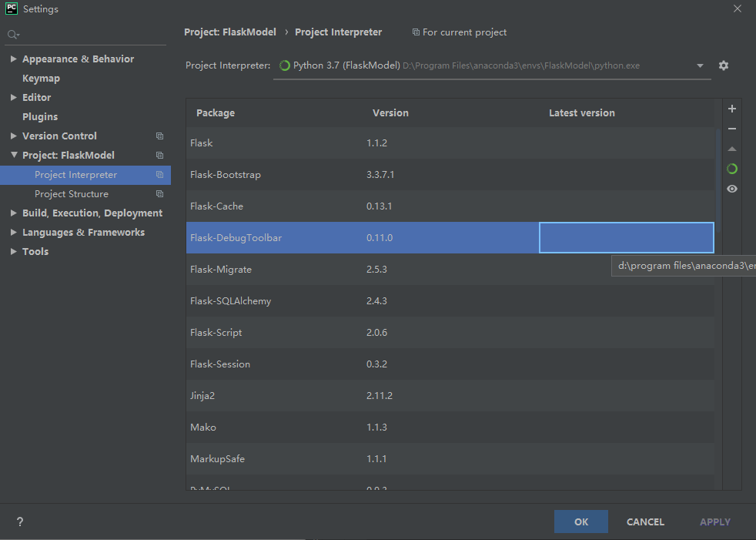Expand the Build, Execution, Deployment section
The width and height of the screenshot is (756, 540).
14,213
